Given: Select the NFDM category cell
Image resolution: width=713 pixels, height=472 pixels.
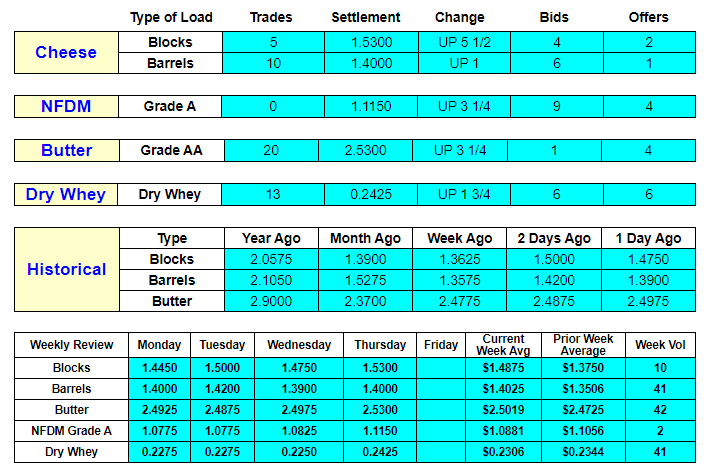Looking at the screenshot, I should (x=66, y=106).
